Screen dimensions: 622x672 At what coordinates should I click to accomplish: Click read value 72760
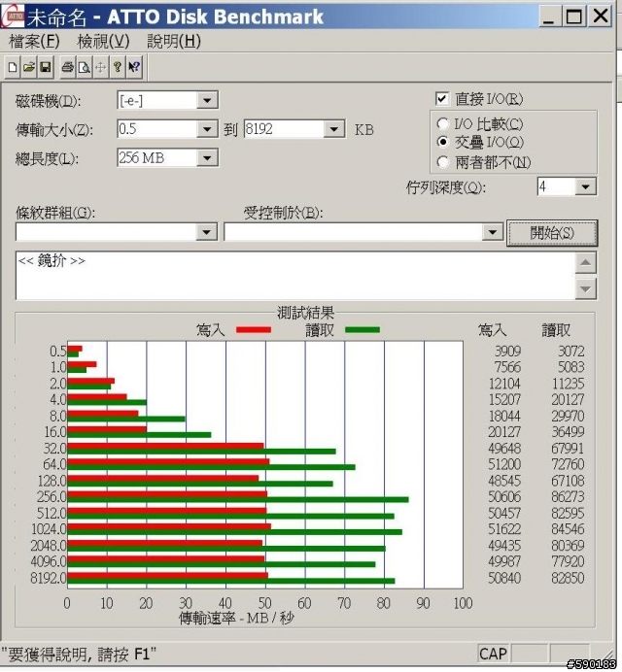point(568,464)
